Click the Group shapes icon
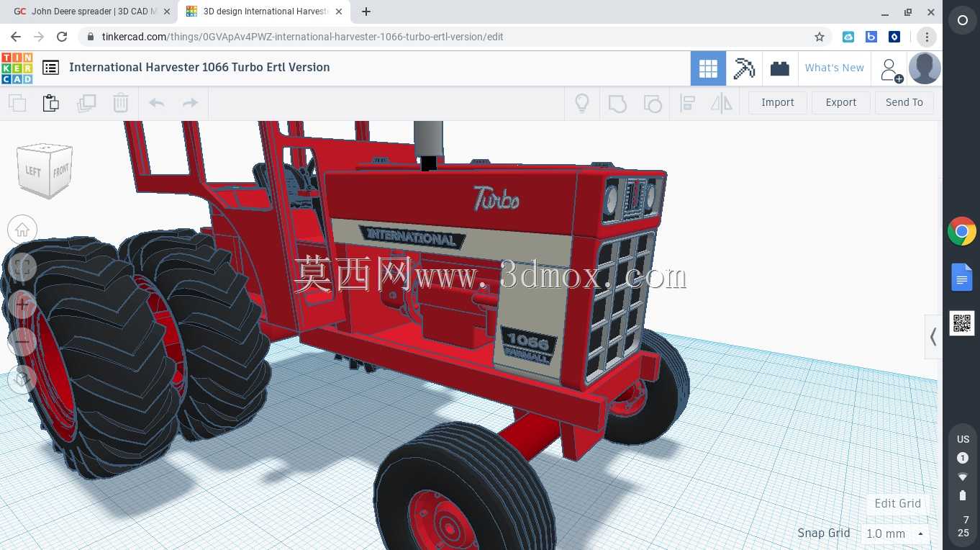Viewport: 980px width, 550px height. point(617,103)
